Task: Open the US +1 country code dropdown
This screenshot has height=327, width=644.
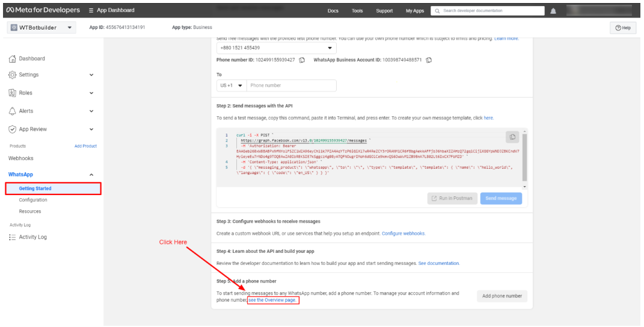Action: (232, 86)
